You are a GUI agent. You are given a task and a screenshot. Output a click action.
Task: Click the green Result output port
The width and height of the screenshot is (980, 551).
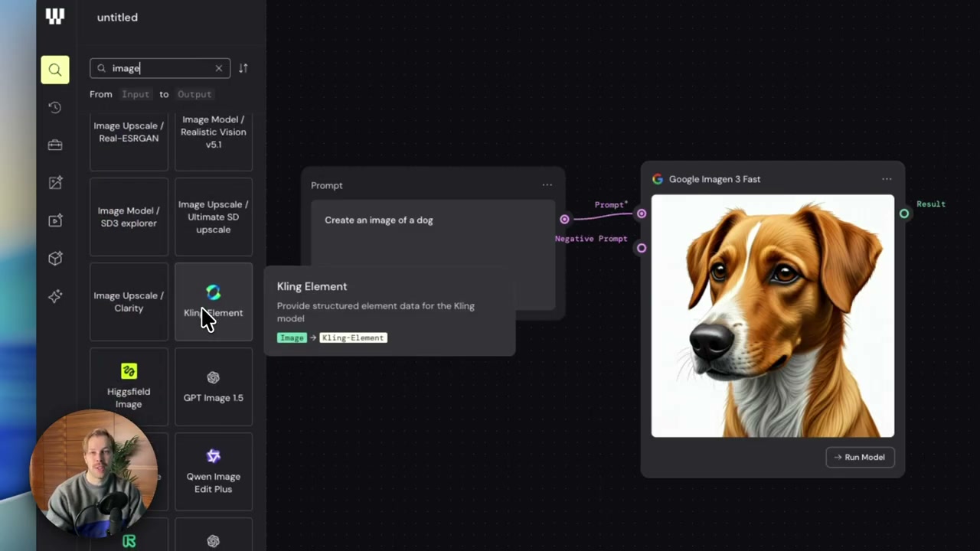[904, 214]
